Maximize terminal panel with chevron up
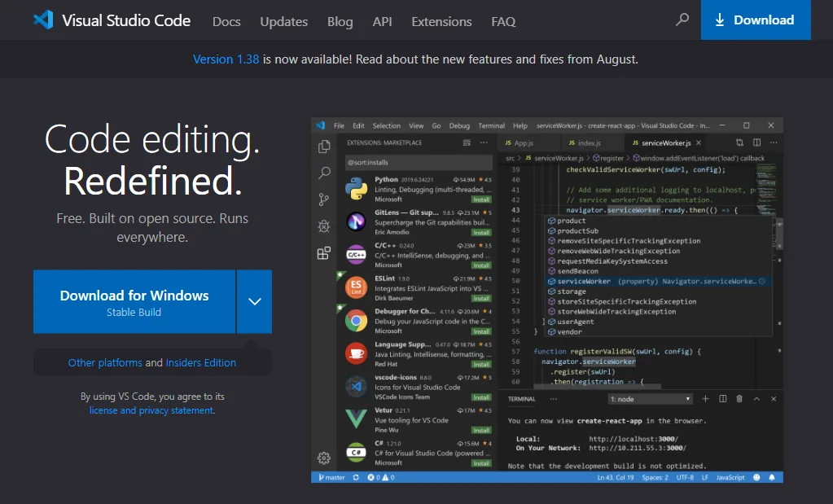The image size is (833, 504). pos(756,399)
